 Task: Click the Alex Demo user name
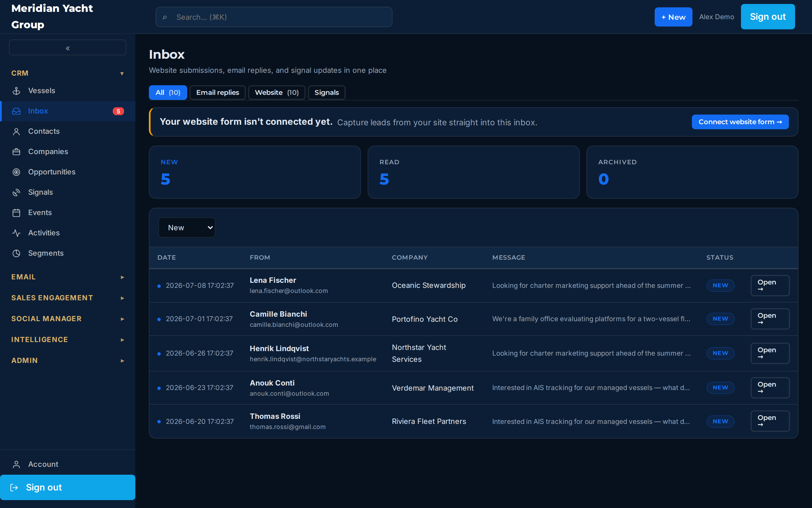point(716,17)
